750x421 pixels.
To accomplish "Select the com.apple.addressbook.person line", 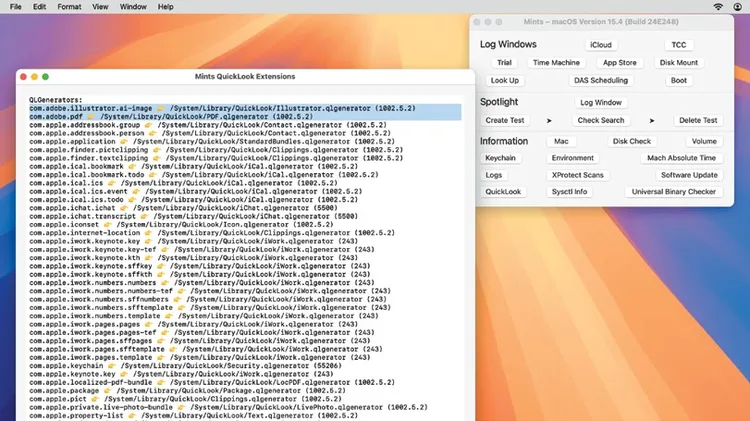I will 210,133.
